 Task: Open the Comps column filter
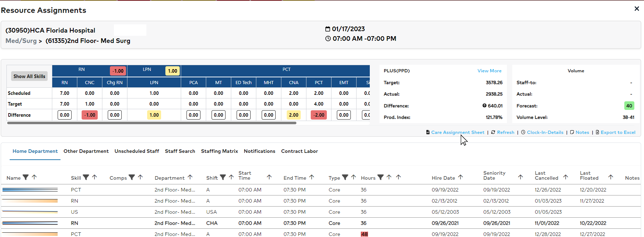[132, 177]
